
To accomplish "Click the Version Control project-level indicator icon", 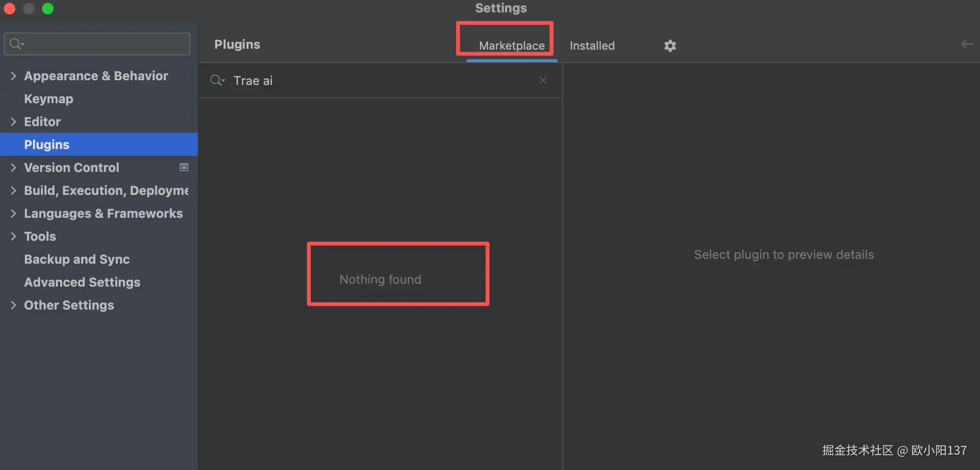I will coord(184,167).
